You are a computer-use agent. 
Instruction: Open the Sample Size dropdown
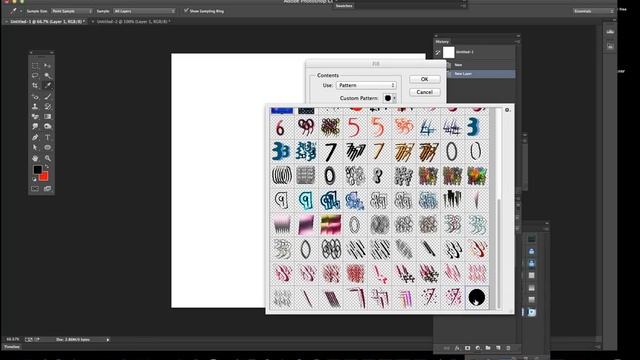coord(71,11)
